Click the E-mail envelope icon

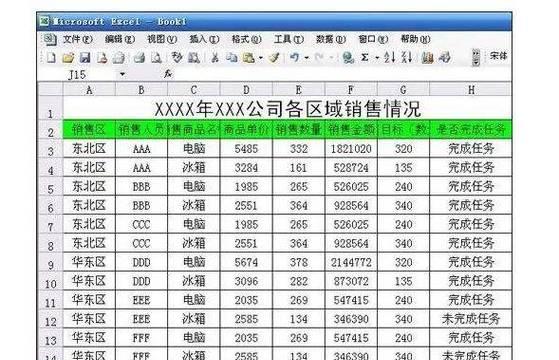point(119,57)
